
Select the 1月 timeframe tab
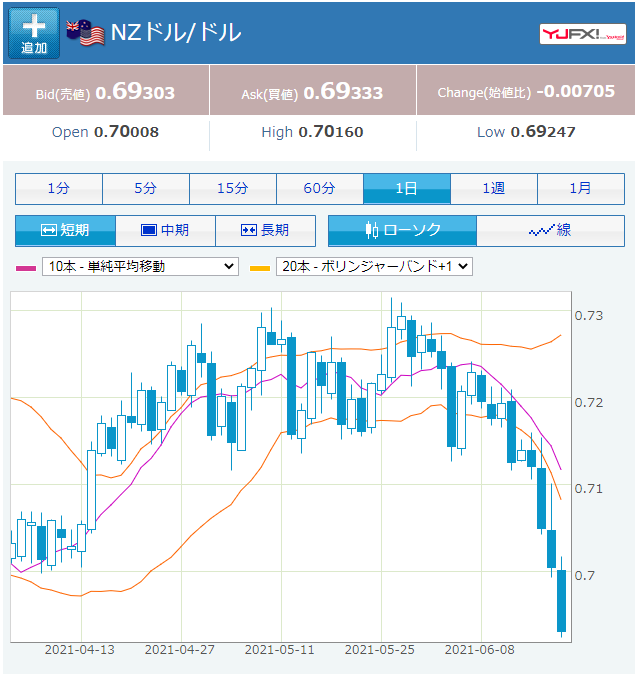click(581, 189)
